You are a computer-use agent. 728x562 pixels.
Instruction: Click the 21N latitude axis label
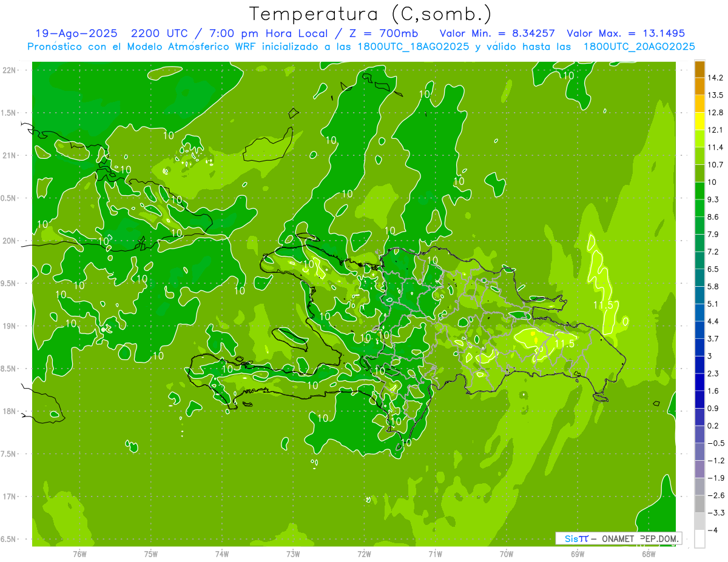click(10, 156)
